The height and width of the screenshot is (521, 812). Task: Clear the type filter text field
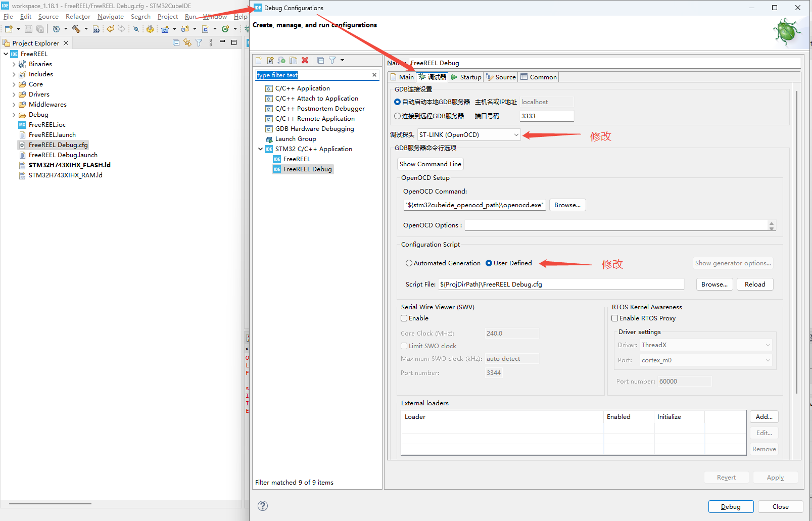[x=374, y=75]
